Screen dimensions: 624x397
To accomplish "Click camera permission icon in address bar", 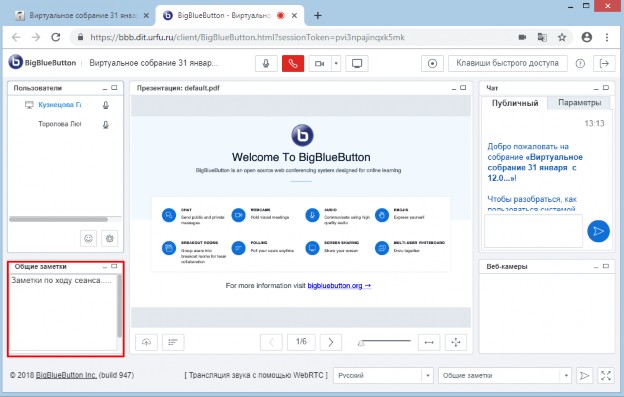I will [x=523, y=37].
